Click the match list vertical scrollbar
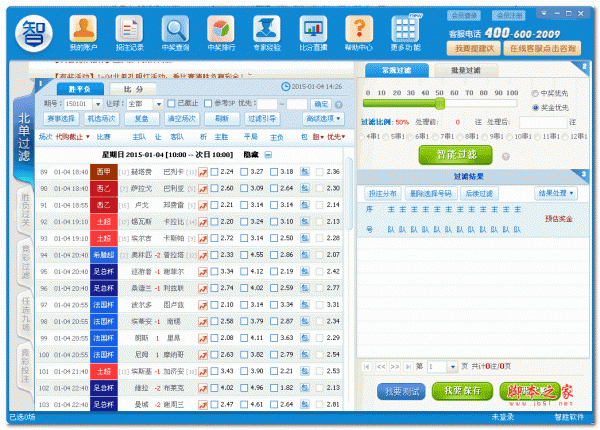Image resolution: width=600 pixels, height=430 pixels. pyautogui.click(x=348, y=194)
